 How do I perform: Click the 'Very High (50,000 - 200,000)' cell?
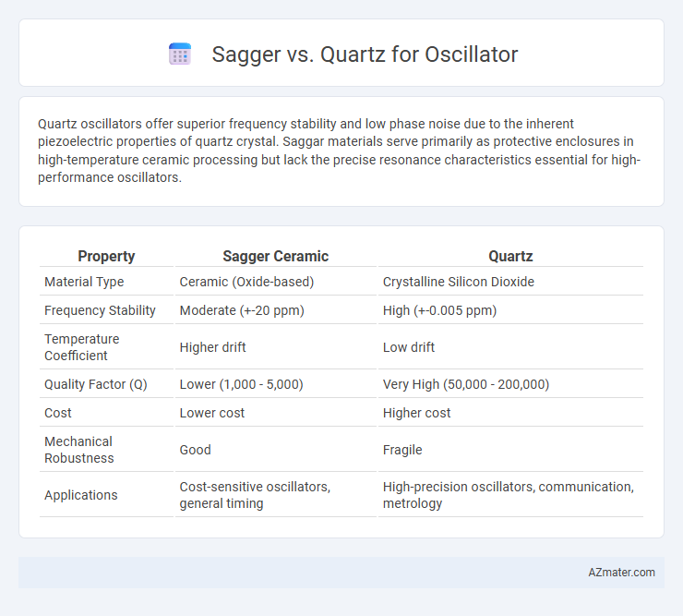[x=466, y=384]
